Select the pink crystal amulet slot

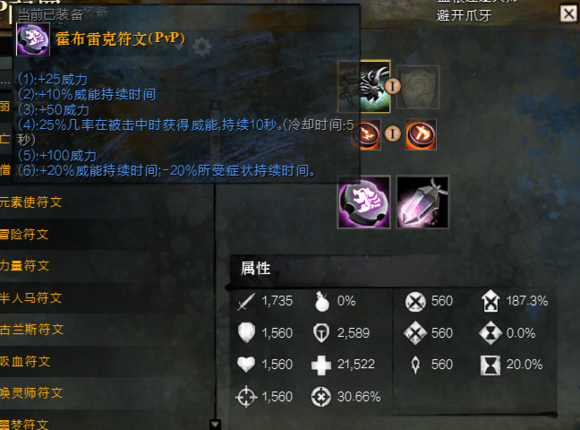pyautogui.click(x=422, y=202)
